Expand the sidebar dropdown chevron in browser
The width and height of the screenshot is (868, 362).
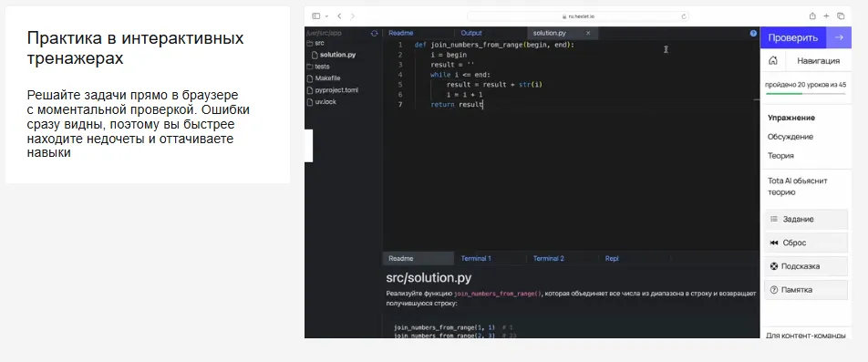point(326,16)
